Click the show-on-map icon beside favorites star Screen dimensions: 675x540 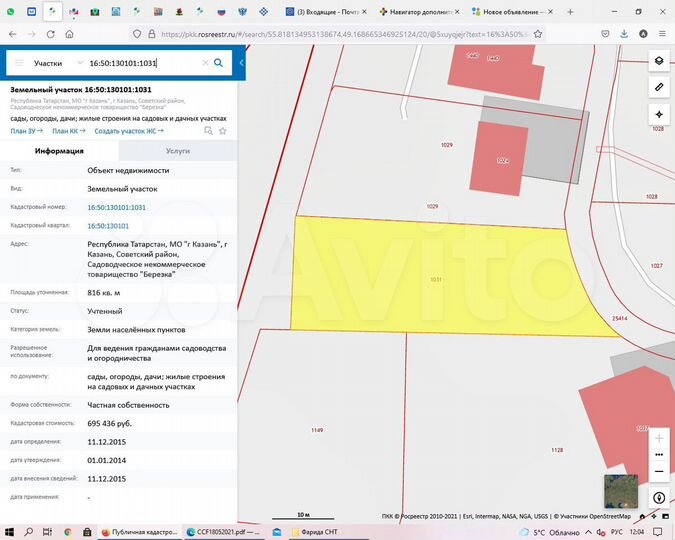[208, 131]
